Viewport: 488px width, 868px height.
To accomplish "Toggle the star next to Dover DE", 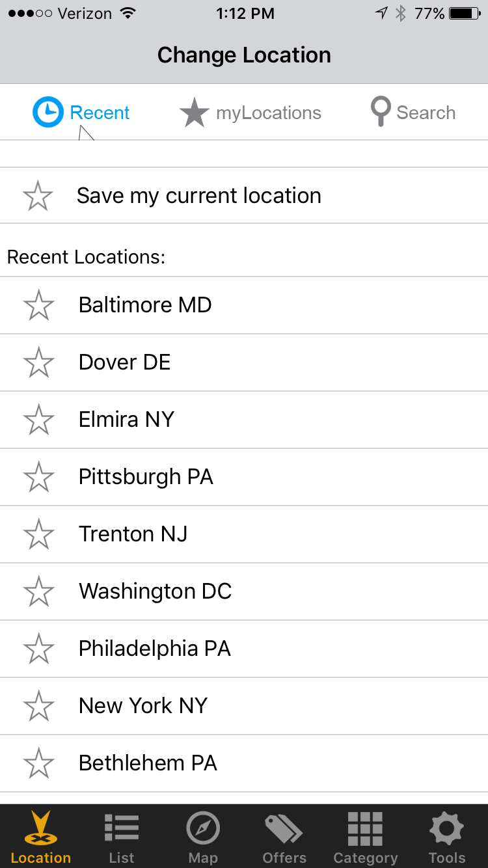I will (x=38, y=362).
